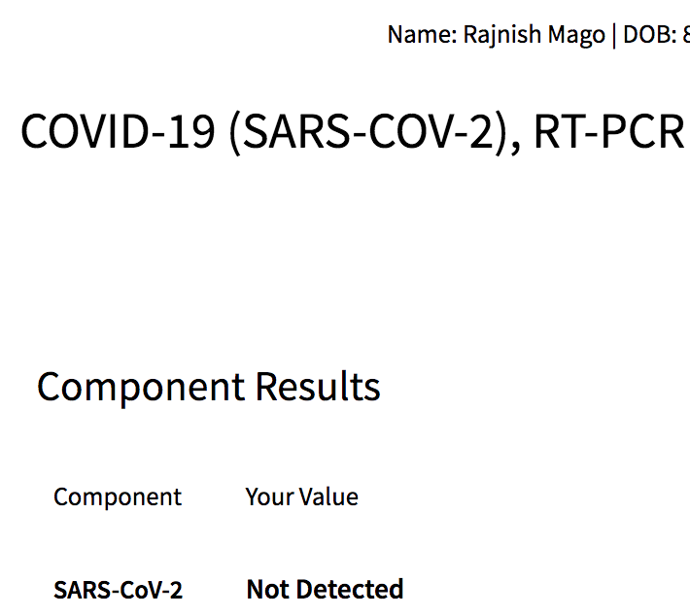Viewport: 690px width, 616px height.
Task: Click "COVID-19" in the test title
Action: 118,131
